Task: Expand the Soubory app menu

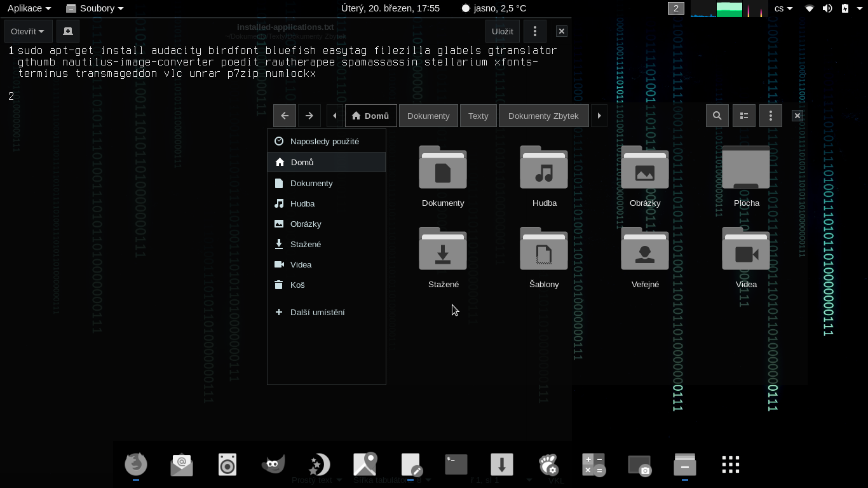Action: pyautogui.click(x=95, y=8)
